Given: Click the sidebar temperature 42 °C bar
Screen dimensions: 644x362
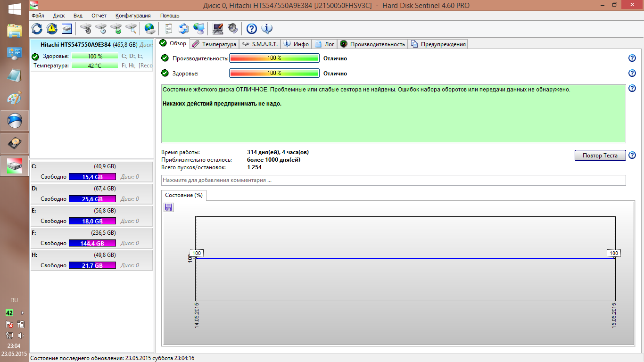Looking at the screenshot, I should [x=94, y=66].
